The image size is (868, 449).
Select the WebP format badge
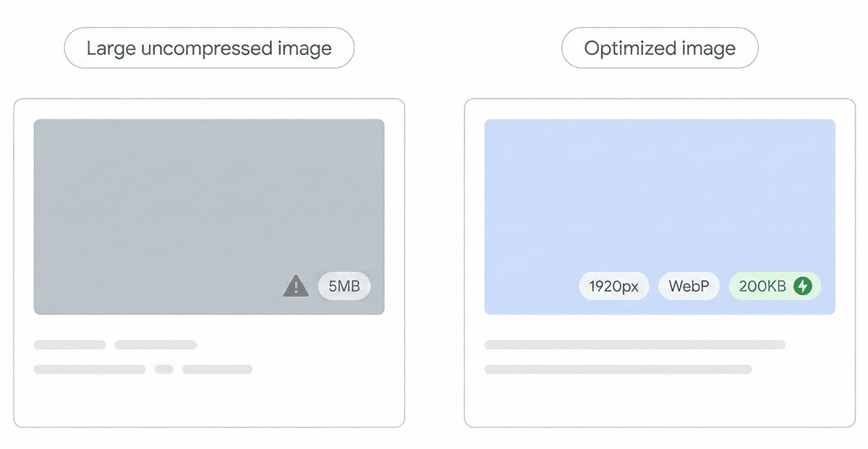click(x=689, y=286)
